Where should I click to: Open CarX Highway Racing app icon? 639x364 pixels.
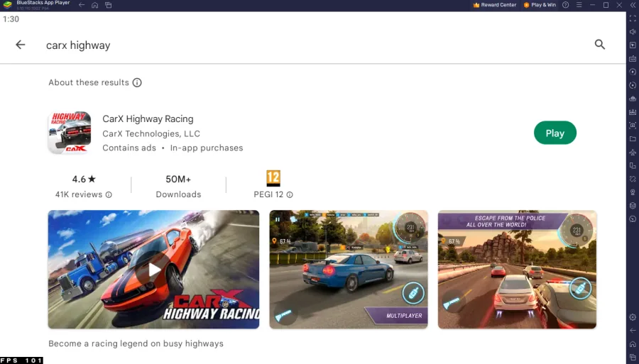(x=70, y=132)
